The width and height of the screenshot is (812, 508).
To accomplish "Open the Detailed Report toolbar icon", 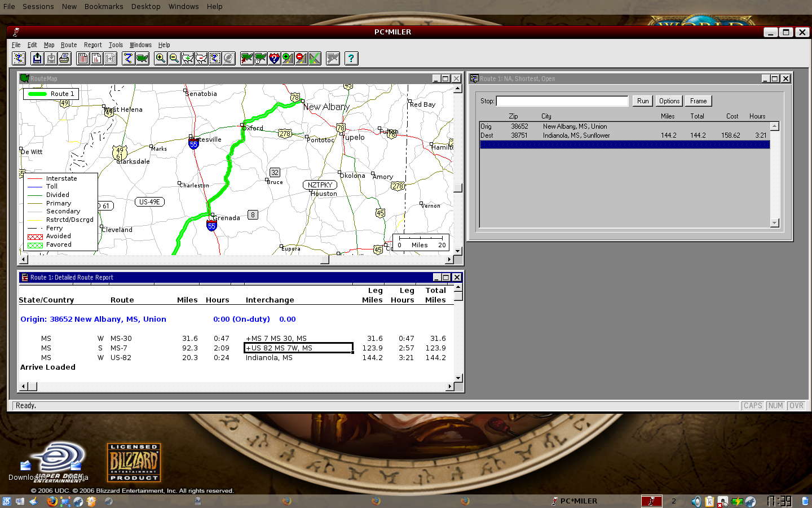I will [83, 58].
